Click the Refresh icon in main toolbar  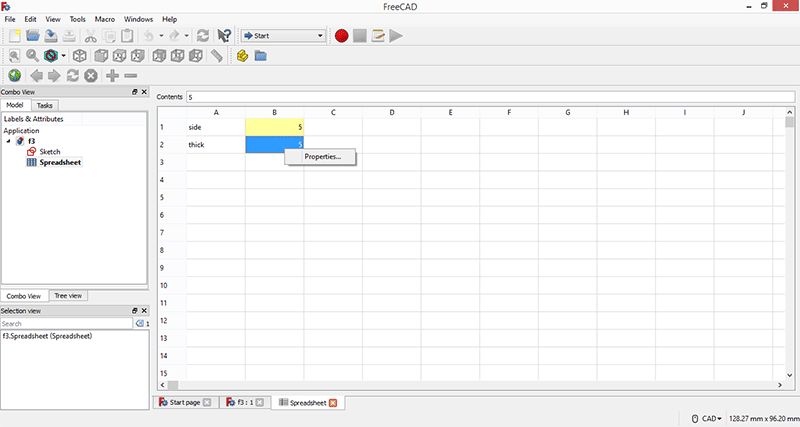(203, 36)
